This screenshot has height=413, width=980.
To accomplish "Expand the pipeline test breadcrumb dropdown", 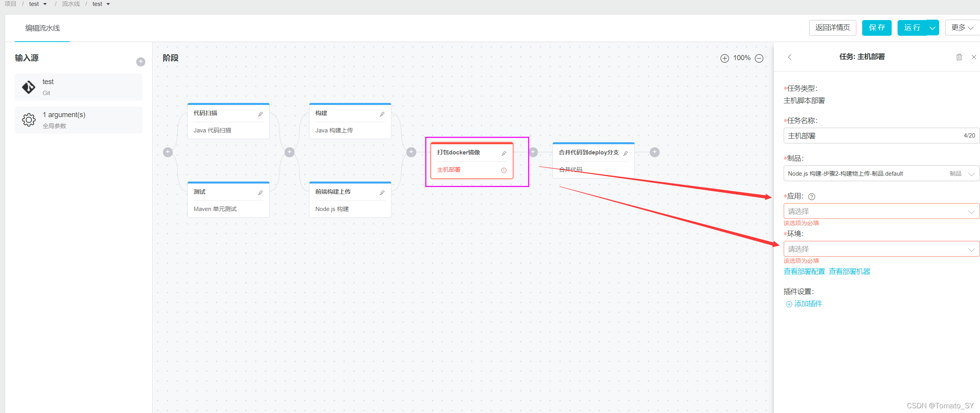I will coord(108,4).
